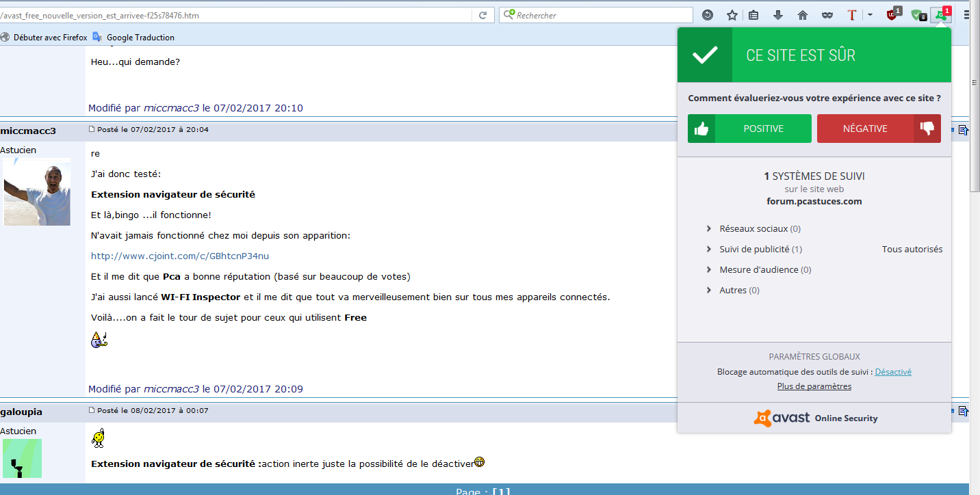The height and width of the screenshot is (495, 980).
Task: Click Modifié par miccmacc3 le 07/02/2017 20:09
Action: [x=196, y=389]
